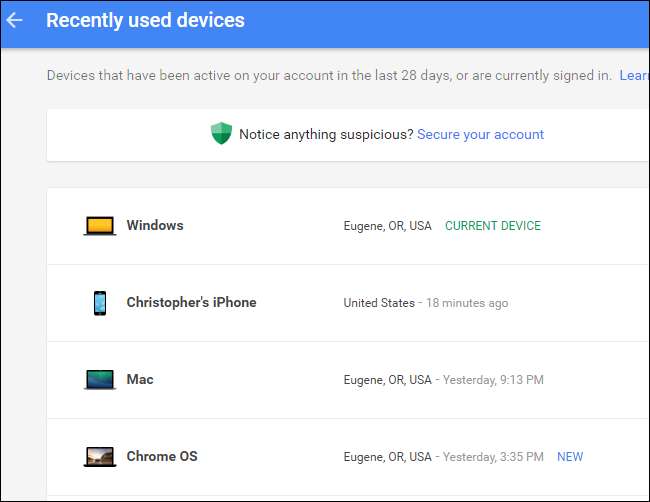Click the NEW badge on Chrome OS
The height and width of the screenshot is (502, 650).
pos(570,457)
